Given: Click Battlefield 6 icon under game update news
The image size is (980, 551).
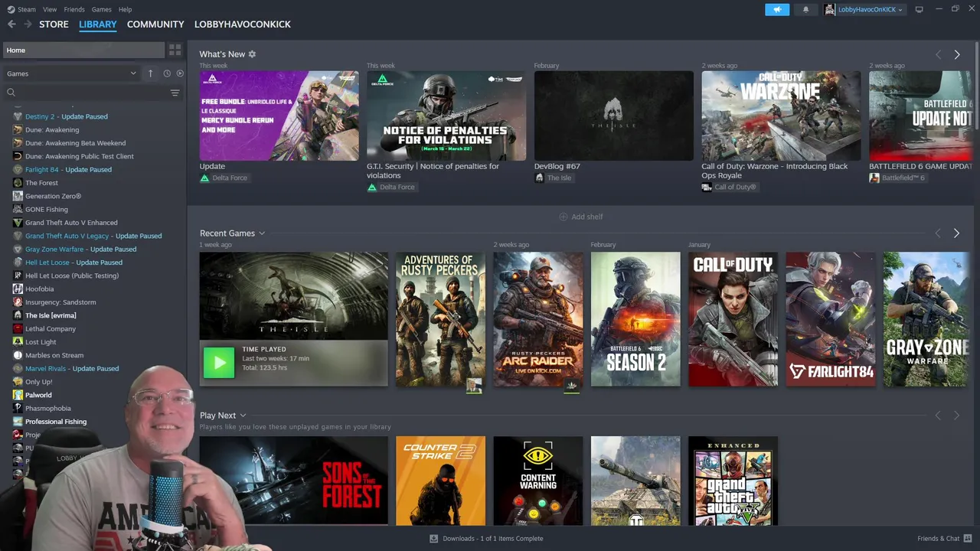Looking at the screenshot, I should point(874,178).
